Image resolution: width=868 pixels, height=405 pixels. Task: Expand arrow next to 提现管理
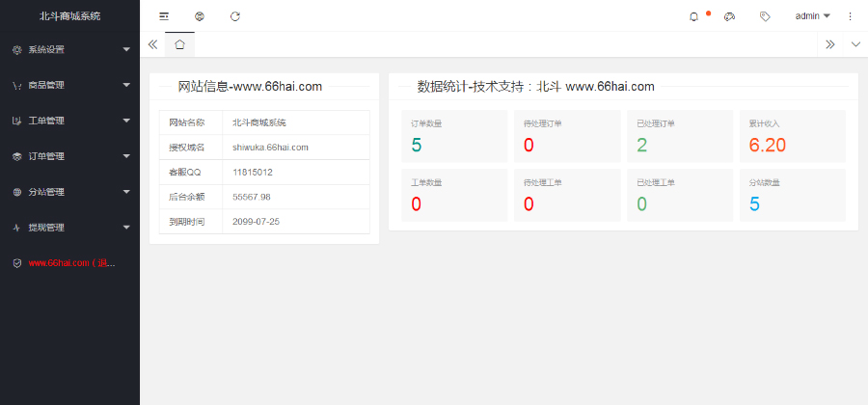(126, 228)
